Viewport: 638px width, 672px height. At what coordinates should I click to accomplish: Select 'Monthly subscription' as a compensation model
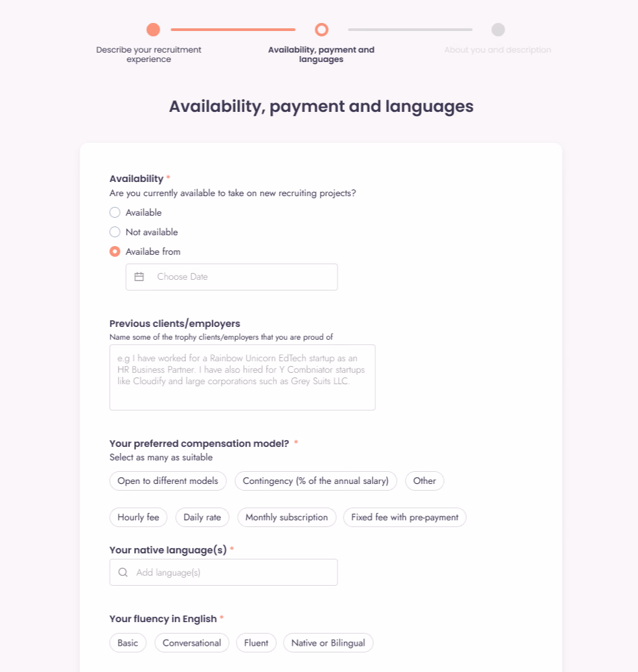(286, 517)
